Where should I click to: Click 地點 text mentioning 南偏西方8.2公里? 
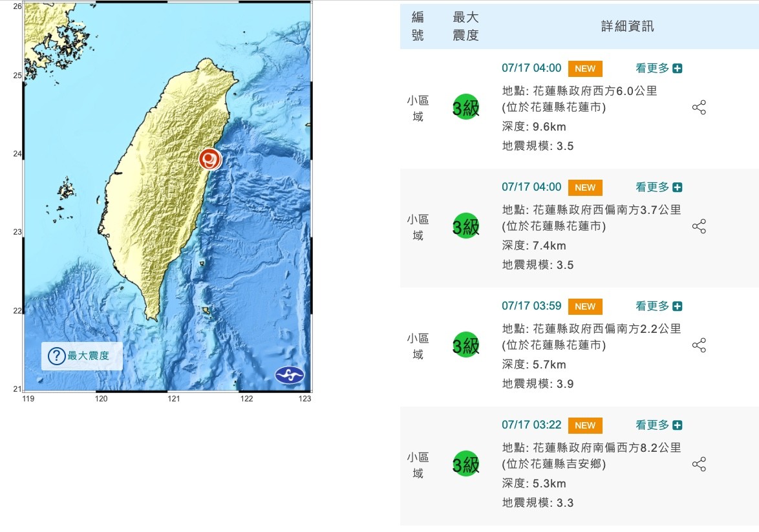click(592, 448)
